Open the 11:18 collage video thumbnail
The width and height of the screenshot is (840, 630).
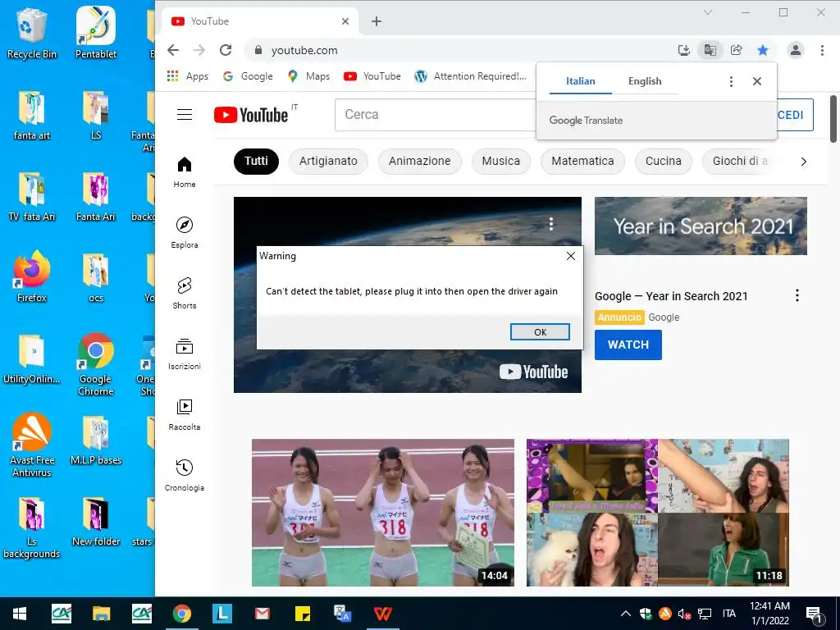pos(657,513)
